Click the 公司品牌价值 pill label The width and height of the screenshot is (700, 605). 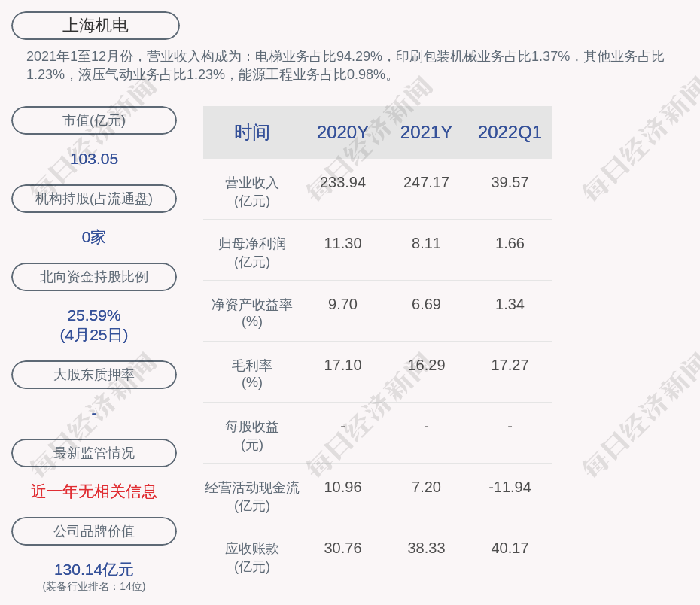coord(94,531)
